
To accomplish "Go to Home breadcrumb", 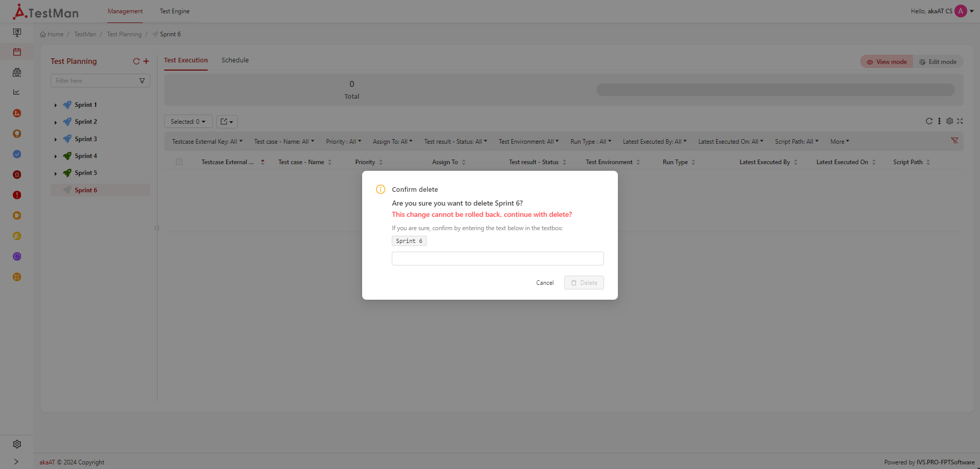I will click(x=52, y=34).
